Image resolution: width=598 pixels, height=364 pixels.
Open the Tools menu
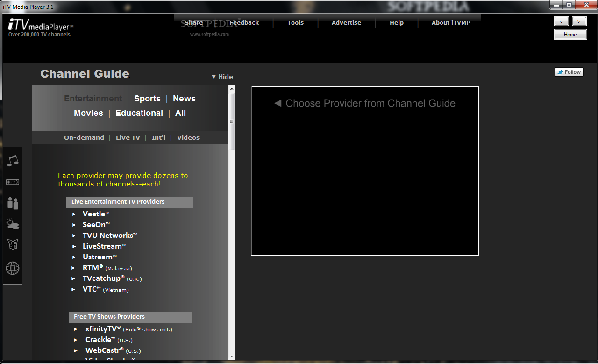pos(295,22)
